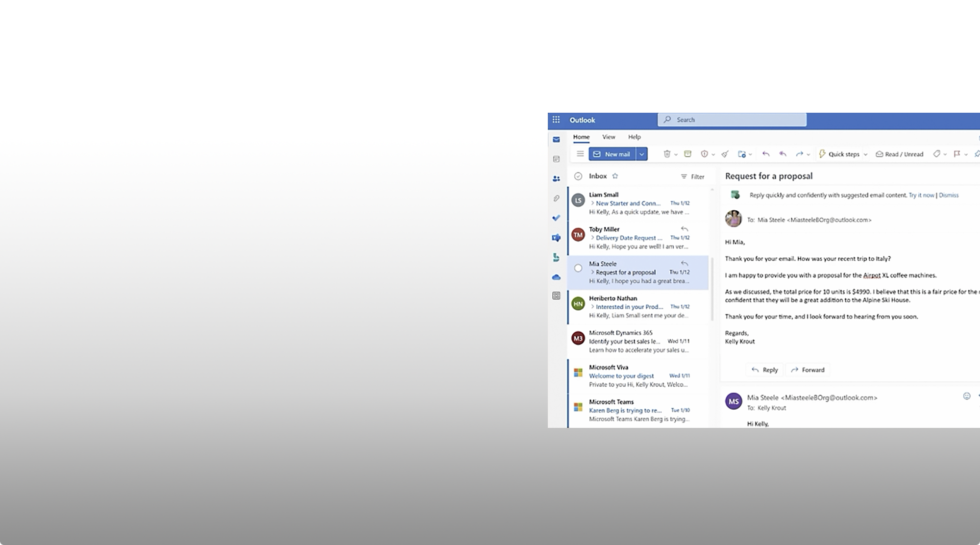The width and height of the screenshot is (980, 545).
Task: Toggle the folder pane hamburger menu
Action: click(580, 154)
